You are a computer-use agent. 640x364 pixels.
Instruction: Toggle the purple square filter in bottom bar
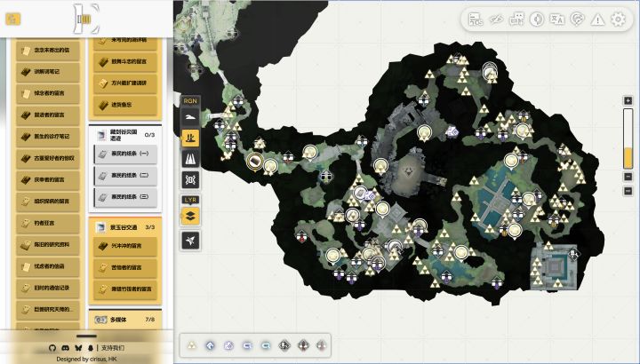point(228,345)
